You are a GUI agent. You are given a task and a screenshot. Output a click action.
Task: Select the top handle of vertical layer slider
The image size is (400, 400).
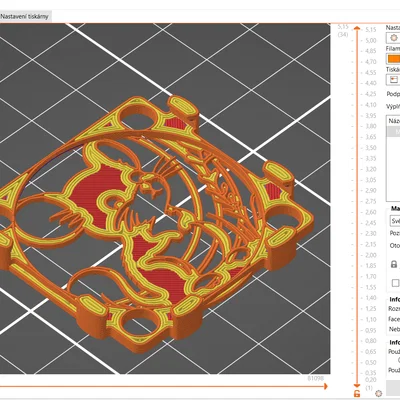click(357, 29)
